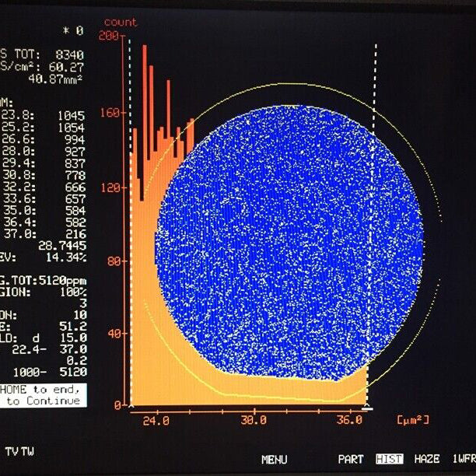Click the total count value 8340
This screenshot has height=476, width=476.
[70, 55]
